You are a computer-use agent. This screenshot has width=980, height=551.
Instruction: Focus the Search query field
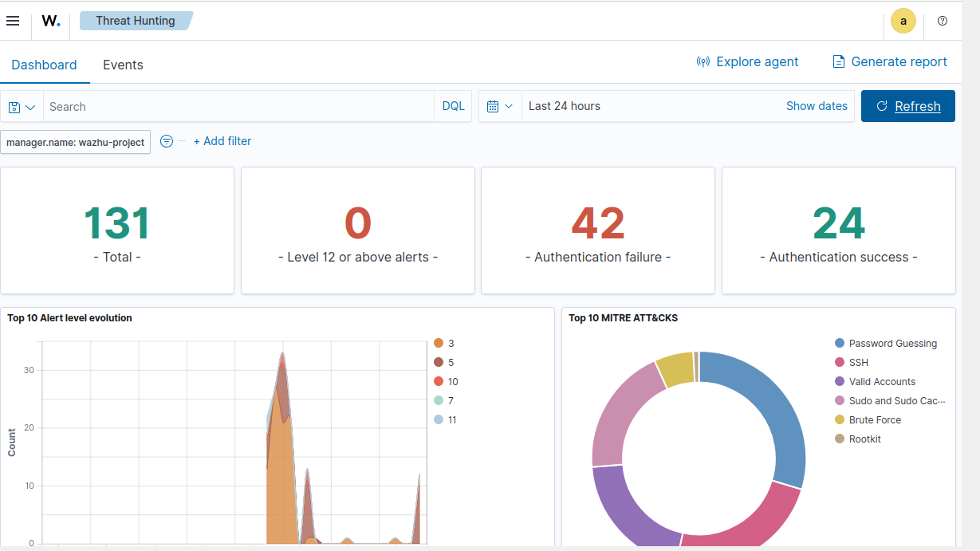(x=238, y=107)
